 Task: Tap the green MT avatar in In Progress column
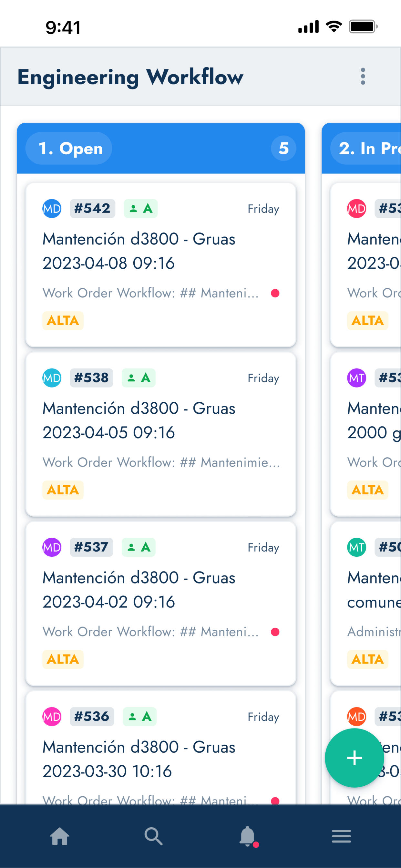click(x=356, y=547)
